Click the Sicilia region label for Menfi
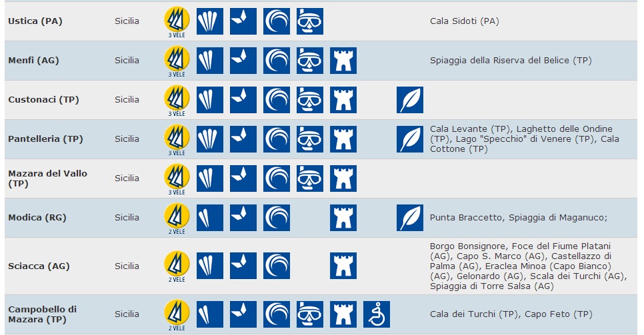Viewport: 644px width, 335px height. tap(127, 61)
